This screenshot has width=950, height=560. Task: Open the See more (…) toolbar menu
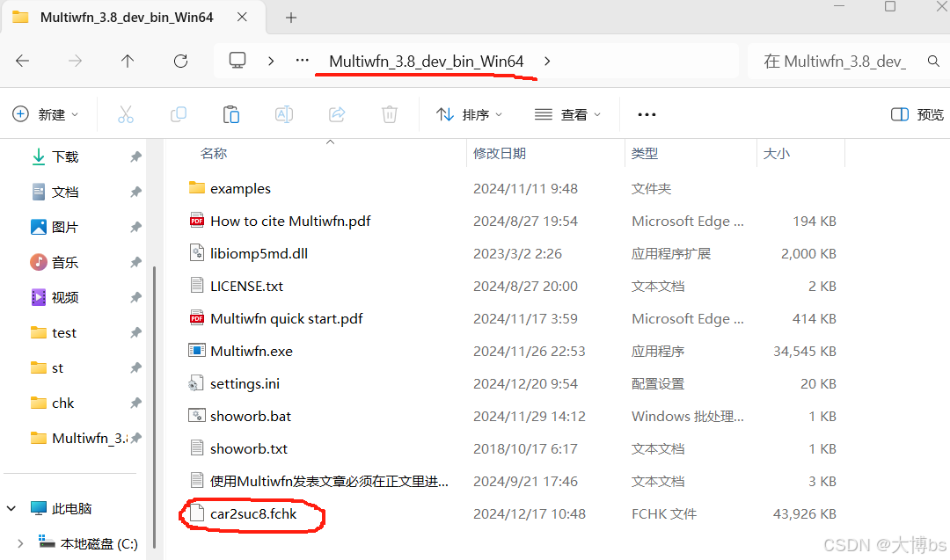coord(647,114)
